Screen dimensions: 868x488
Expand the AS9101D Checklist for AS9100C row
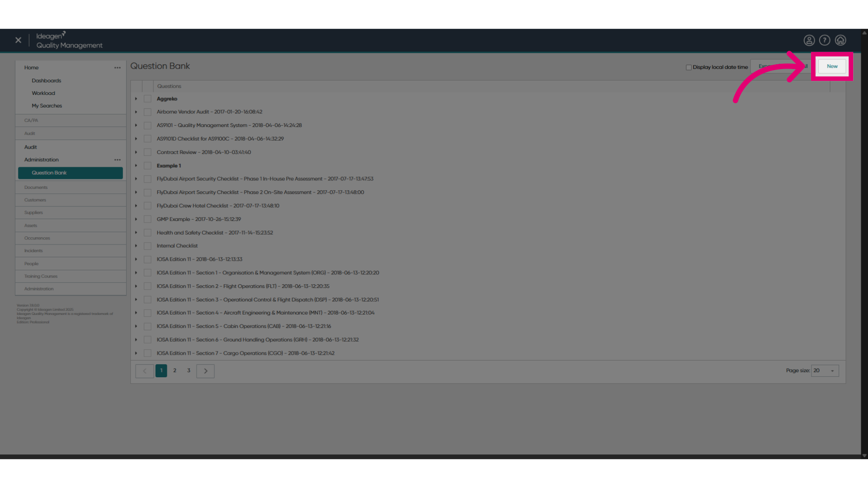[x=136, y=139]
